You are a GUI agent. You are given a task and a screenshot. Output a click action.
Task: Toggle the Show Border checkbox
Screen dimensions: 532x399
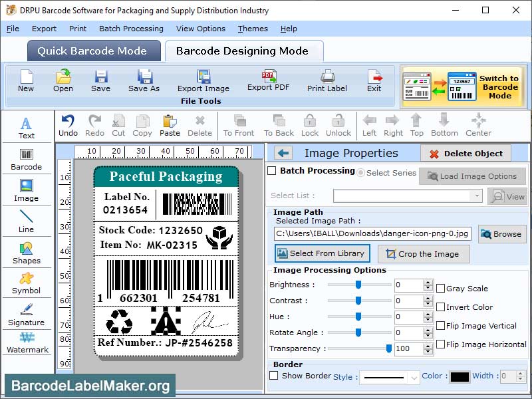click(273, 376)
